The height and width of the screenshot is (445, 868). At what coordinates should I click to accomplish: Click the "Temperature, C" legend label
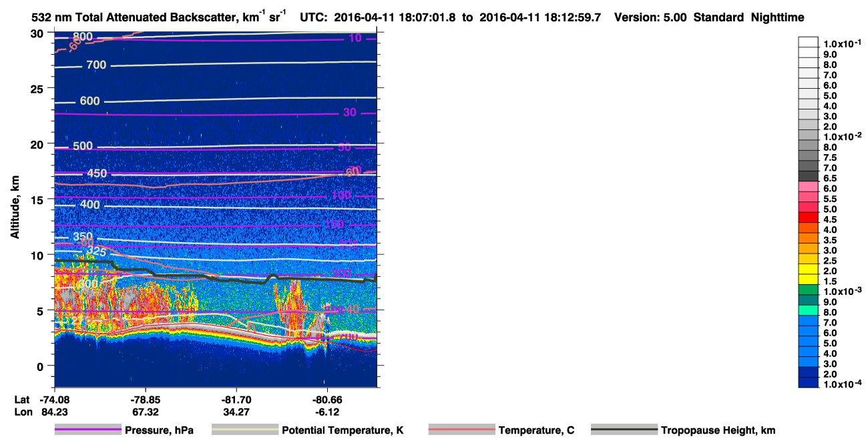pos(536,430)
